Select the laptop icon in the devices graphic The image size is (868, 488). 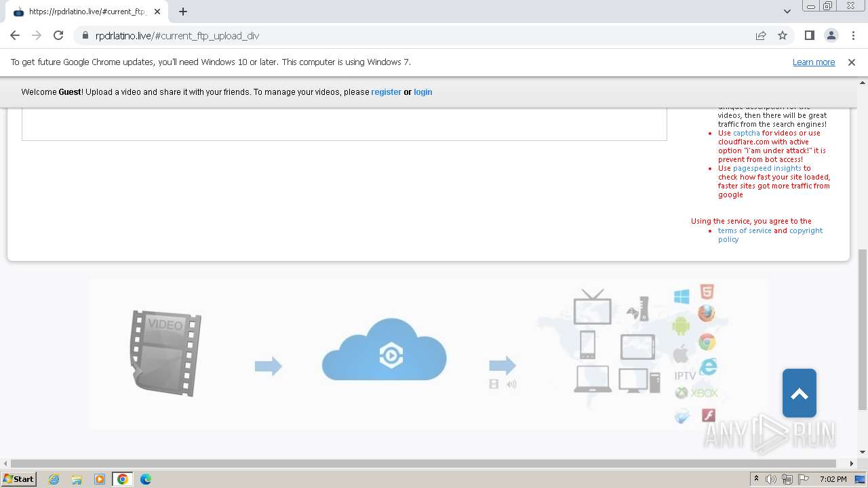593,379
